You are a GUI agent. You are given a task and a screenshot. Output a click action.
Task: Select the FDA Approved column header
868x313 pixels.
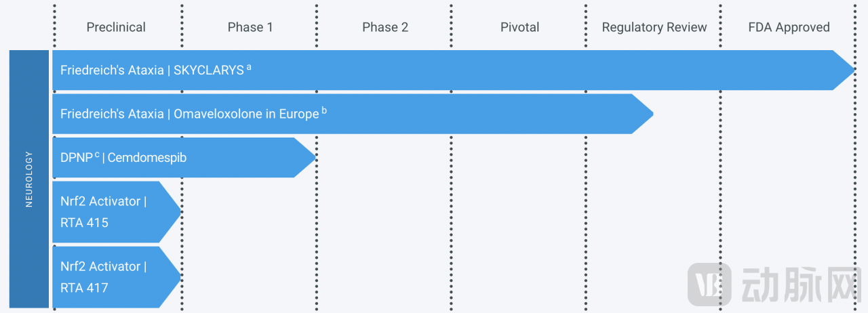789,27
